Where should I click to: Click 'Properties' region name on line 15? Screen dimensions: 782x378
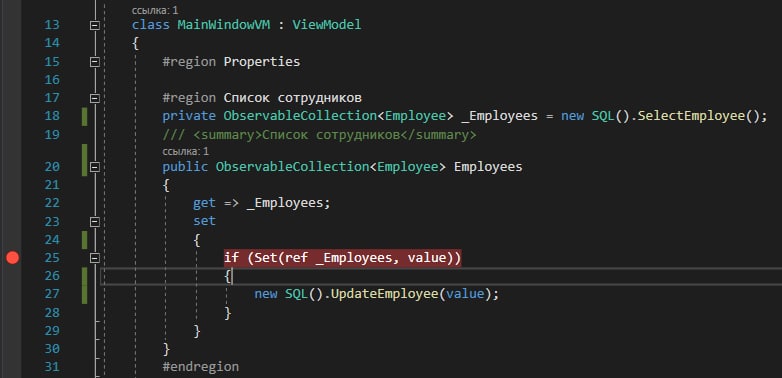(x=262, y=62)
